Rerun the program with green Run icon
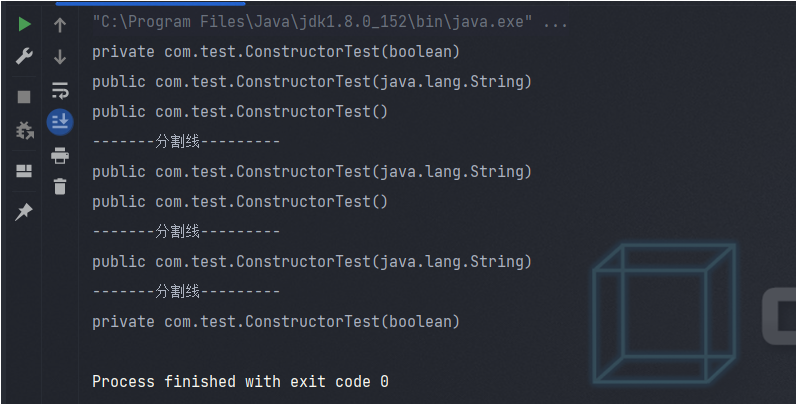Screen dimensions: 796x405 (x=24, y=25)
